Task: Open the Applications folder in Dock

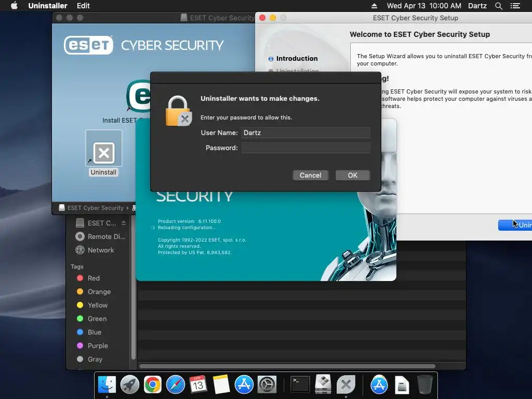Action: point(379,385)
